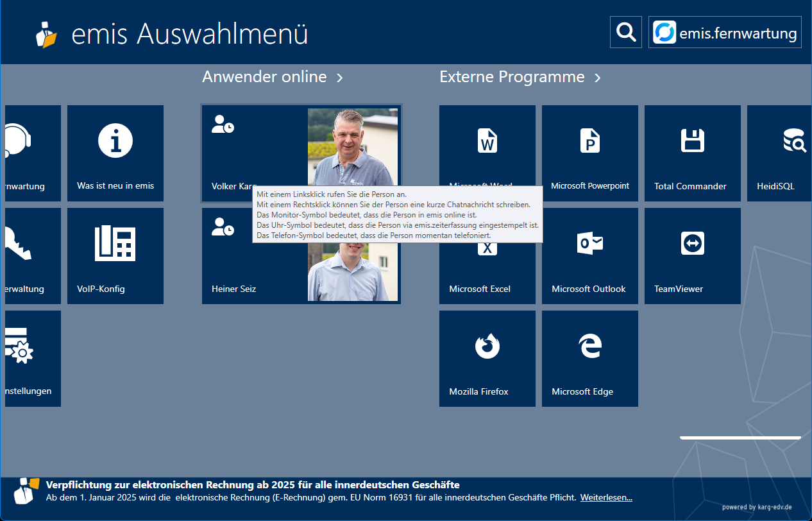Open the Verwaltung key tile

pyautogui.click(x=33, y=256)
